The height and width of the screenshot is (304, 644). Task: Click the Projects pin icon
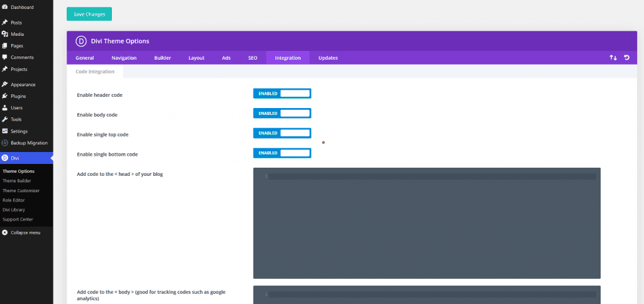[5, 69]
